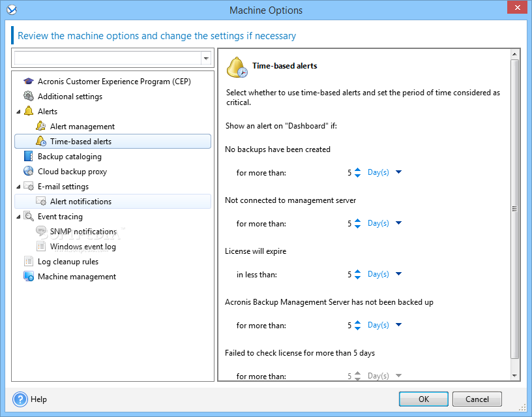Screen dimensions: 532x417
Task: Click the vertical scrollbar thumb in right panel
Action: (x=514, y=209)
